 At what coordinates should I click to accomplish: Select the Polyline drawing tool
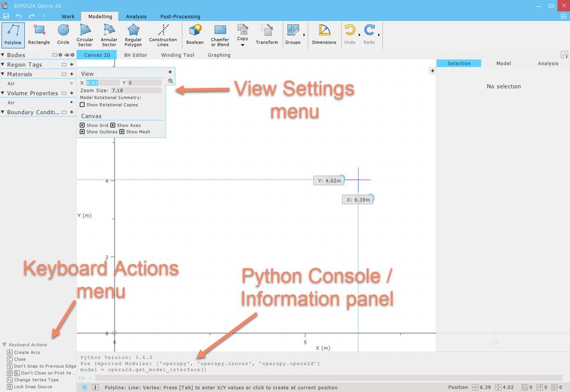13,36
